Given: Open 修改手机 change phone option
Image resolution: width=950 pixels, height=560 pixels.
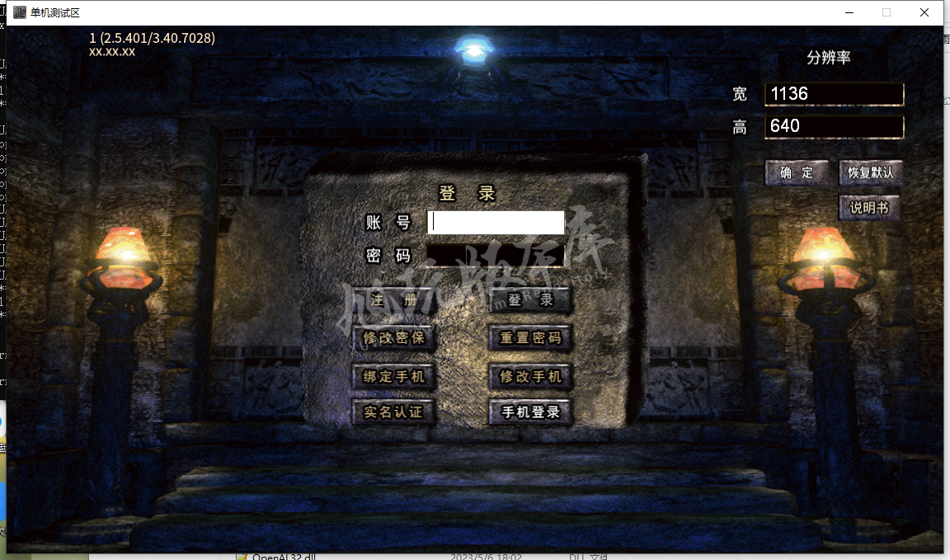Looking at the screenshot, I should click(x=531, y=376).
